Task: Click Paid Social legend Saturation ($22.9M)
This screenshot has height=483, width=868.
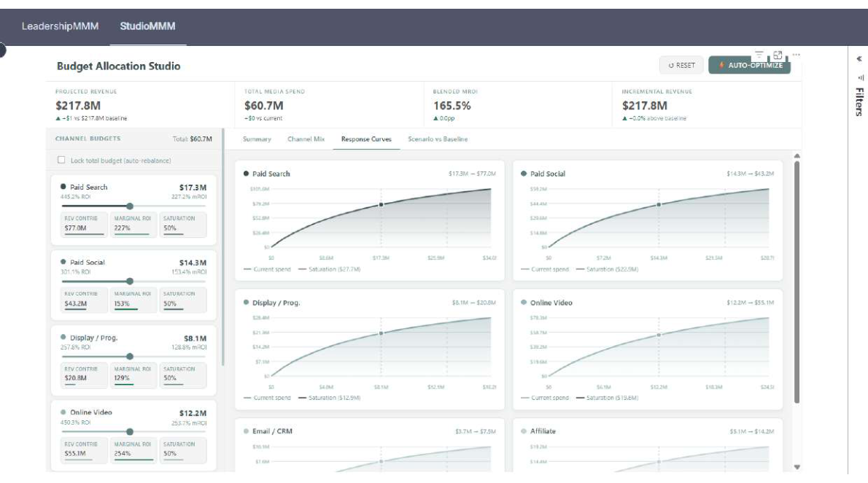Action: [608, 269]
